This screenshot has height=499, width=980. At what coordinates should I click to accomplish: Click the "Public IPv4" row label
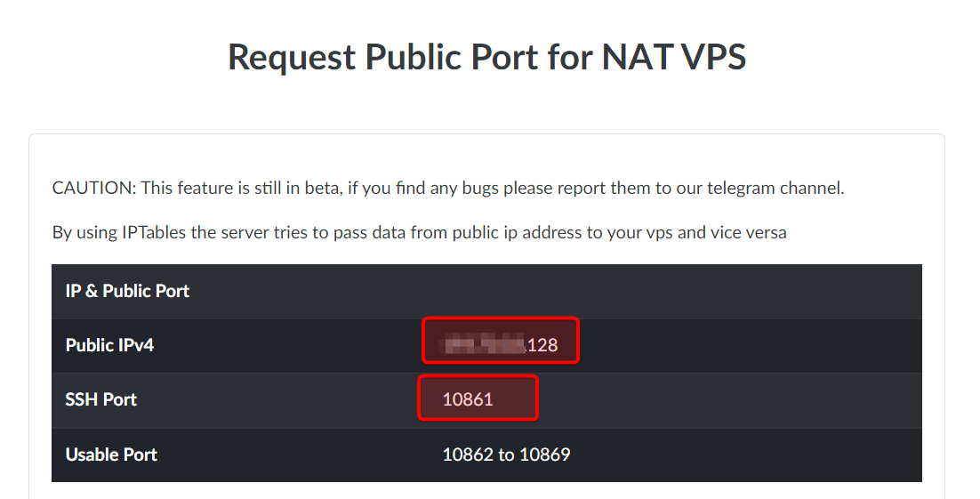click(109, 345)
